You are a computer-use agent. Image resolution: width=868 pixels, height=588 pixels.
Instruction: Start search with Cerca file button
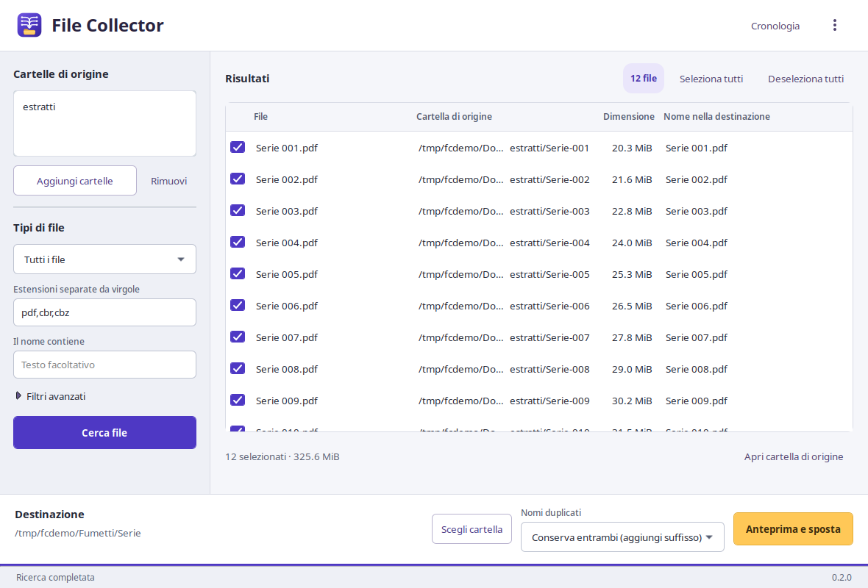coord(104,433)
